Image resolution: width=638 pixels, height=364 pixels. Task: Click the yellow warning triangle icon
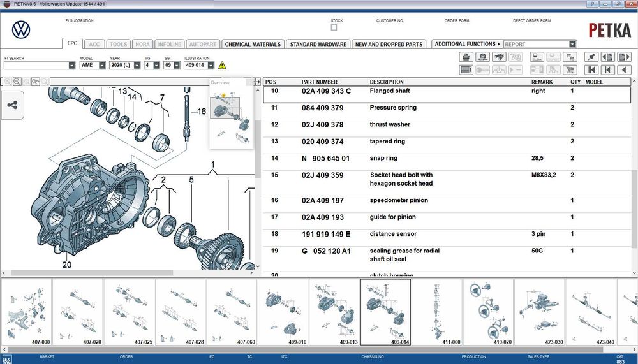[x=222, y=65]
